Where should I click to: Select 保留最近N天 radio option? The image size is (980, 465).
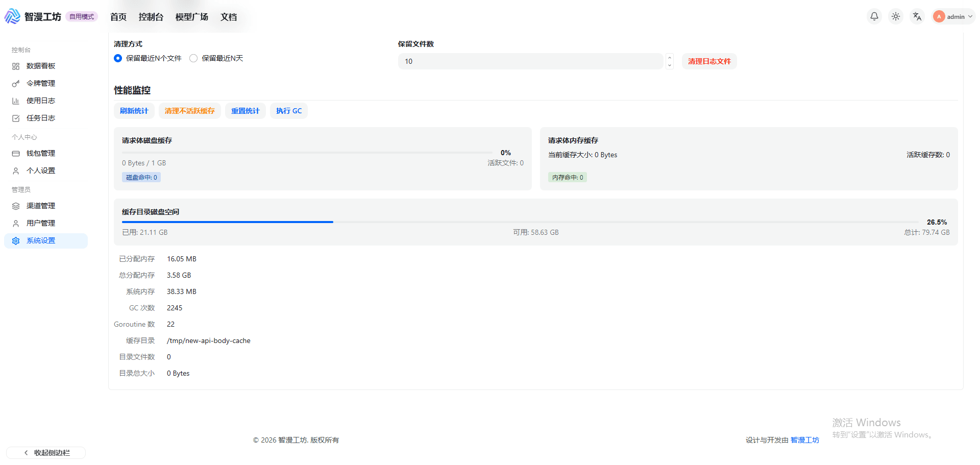click(193, 58)
